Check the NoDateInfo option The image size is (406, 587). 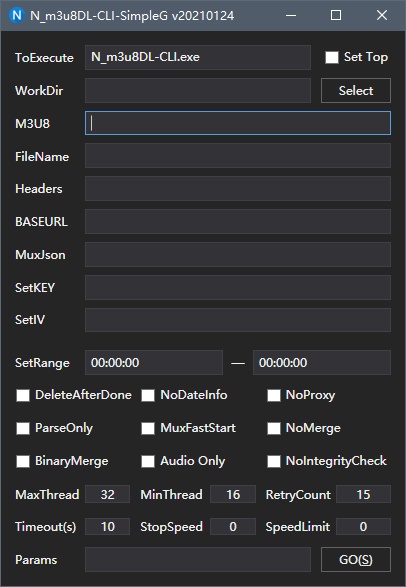148,395
